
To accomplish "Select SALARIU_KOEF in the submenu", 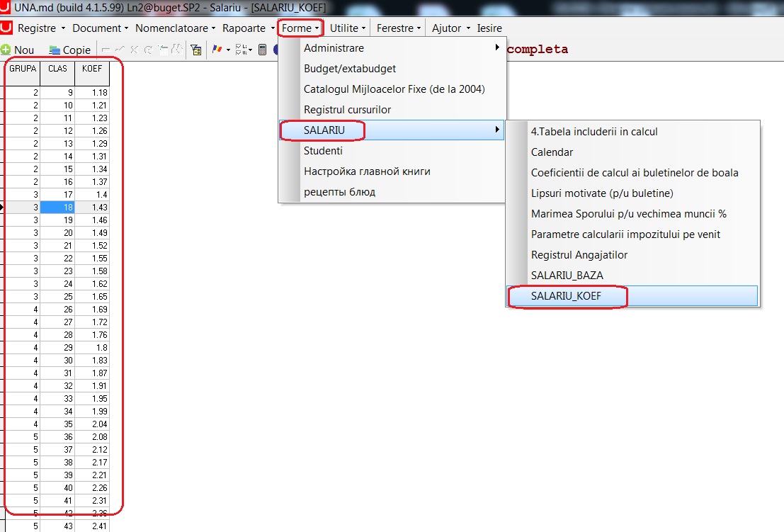I will 632,296.
